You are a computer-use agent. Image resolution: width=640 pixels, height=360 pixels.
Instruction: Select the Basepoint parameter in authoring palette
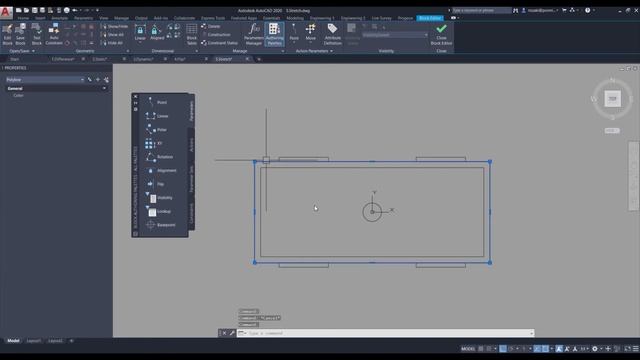(161, 225)
